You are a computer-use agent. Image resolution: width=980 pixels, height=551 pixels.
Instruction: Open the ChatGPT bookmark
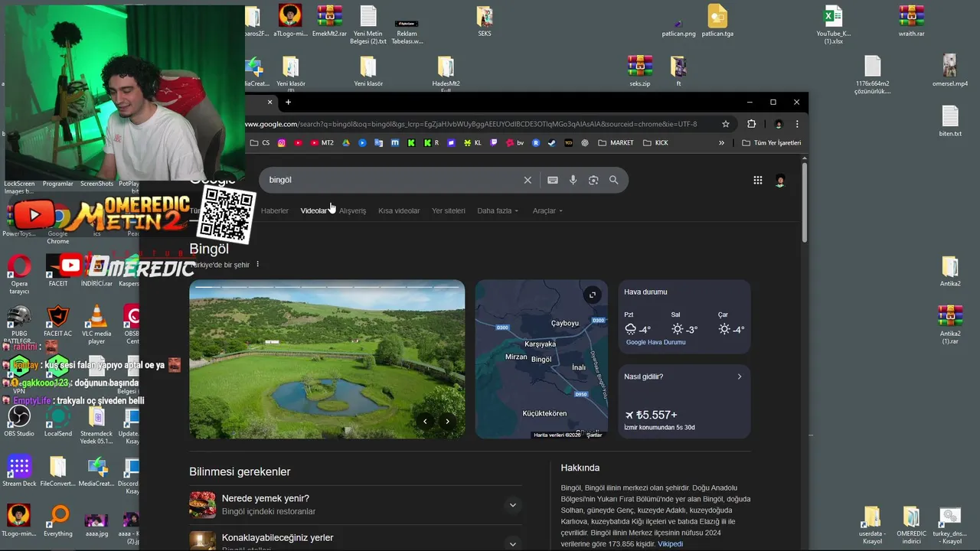pyautogui.click(x=585, y=142)
